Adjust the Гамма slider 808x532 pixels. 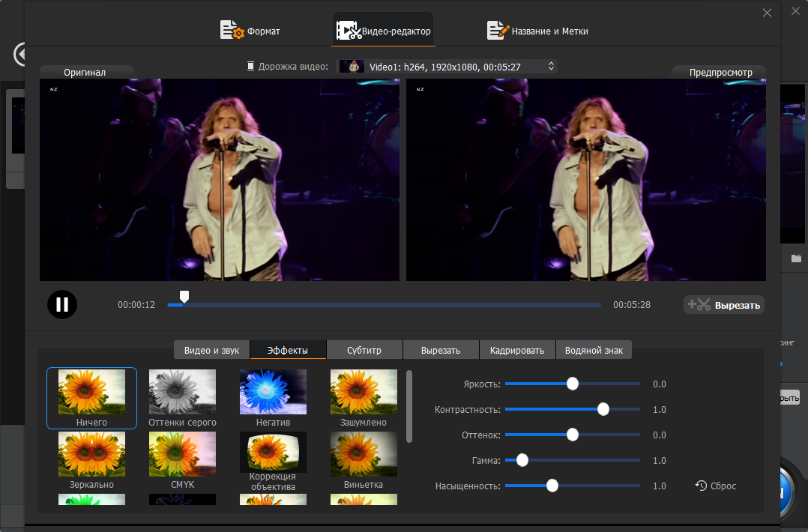[572, 460]
